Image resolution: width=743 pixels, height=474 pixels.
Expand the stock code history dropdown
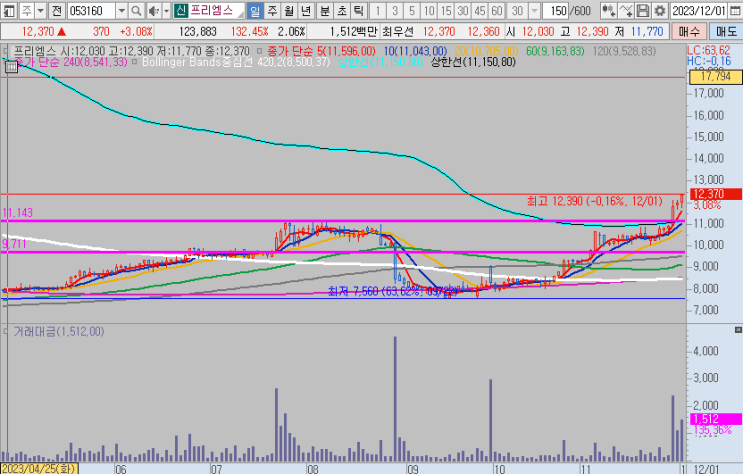tap(122, 10)
